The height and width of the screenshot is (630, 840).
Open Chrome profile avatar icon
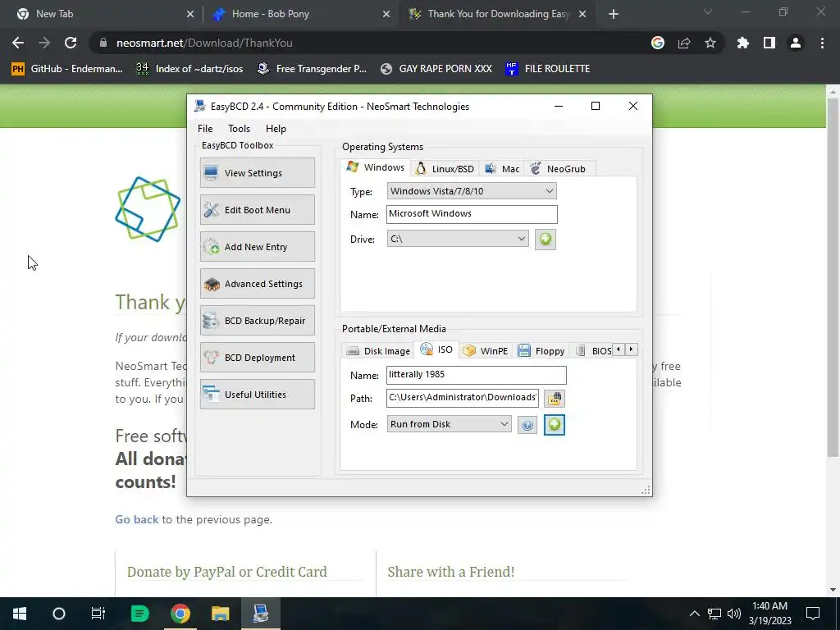click(796, 43)
